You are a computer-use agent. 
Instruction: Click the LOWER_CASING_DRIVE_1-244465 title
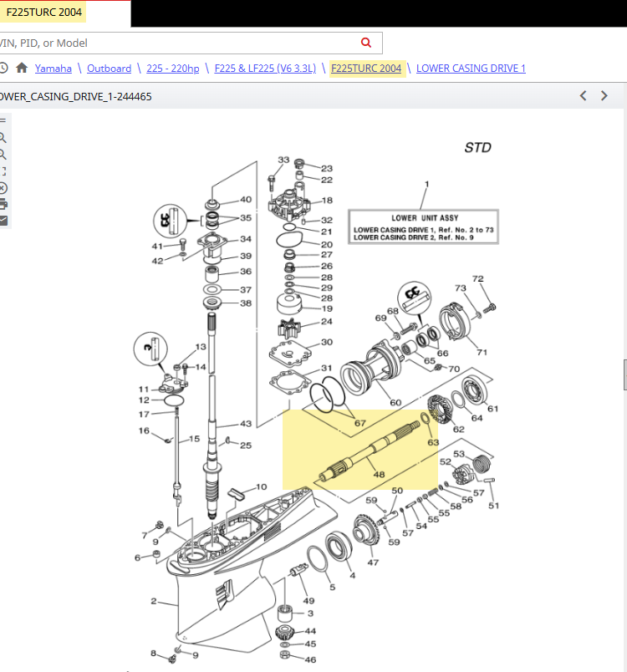click(x=75, y=96)
